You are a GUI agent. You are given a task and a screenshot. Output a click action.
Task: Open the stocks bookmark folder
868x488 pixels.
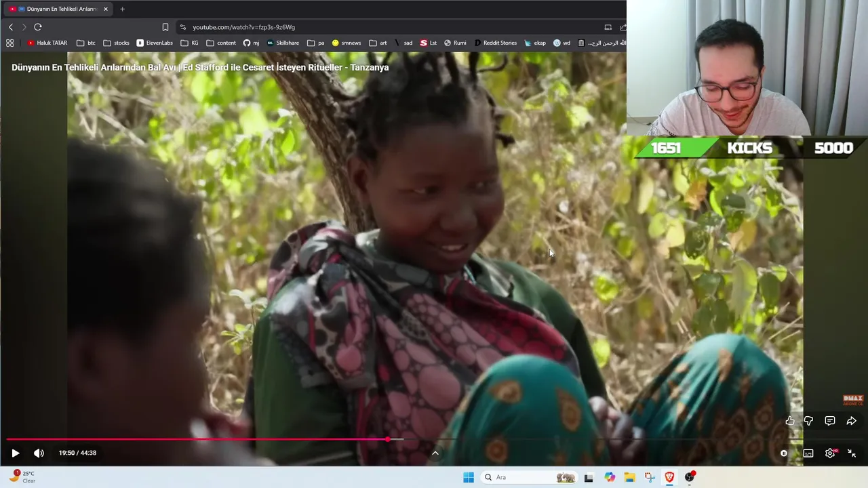point(117,43)
